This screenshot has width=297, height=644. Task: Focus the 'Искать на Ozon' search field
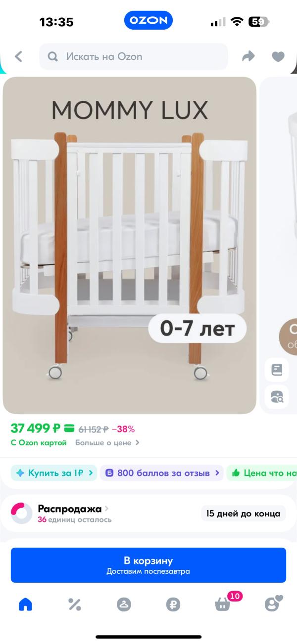(x=134, y=57)
